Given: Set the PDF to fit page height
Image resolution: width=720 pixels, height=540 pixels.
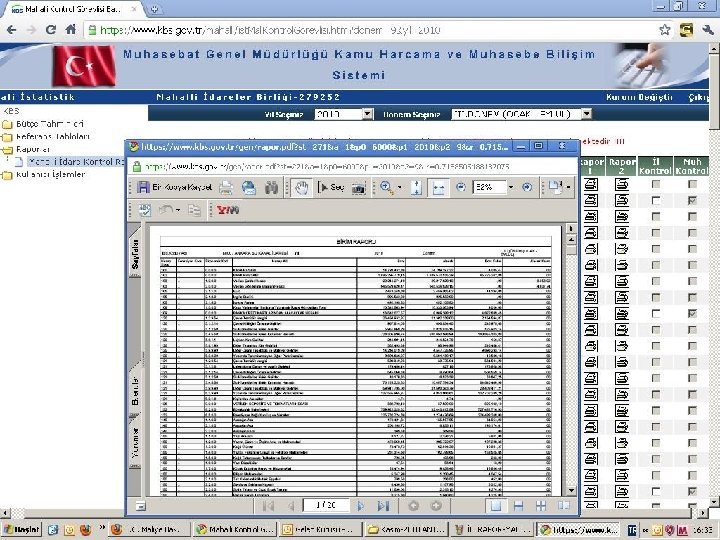Looking at the screenshot, I should click(x=416, y=187).
